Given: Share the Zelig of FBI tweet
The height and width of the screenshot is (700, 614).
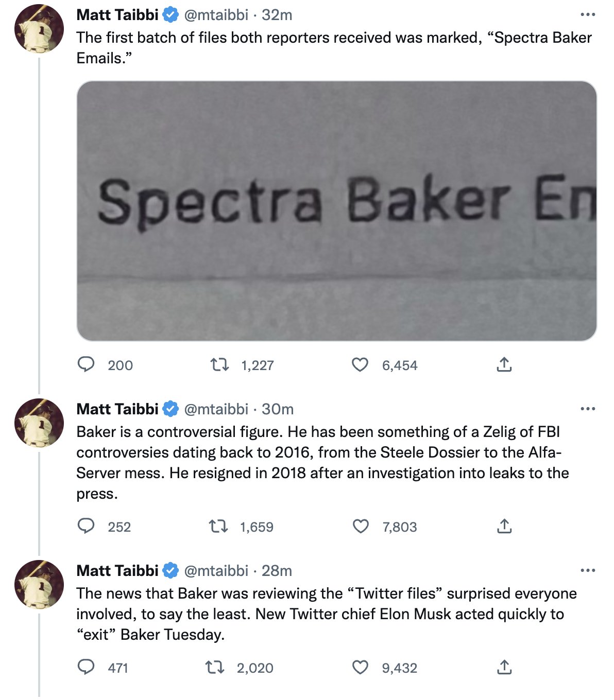Looking at the screenshot, I should click(x=504, y=526).
